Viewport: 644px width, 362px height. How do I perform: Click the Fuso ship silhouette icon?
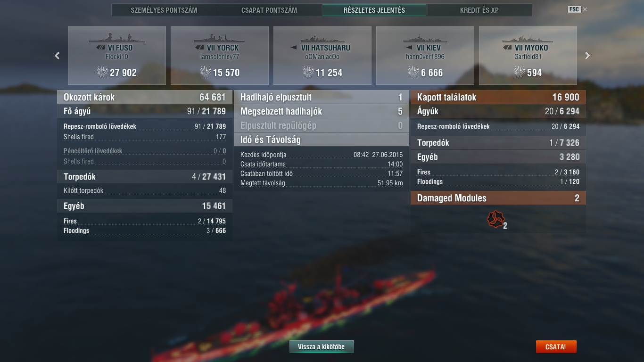click(x=117, y=38)
